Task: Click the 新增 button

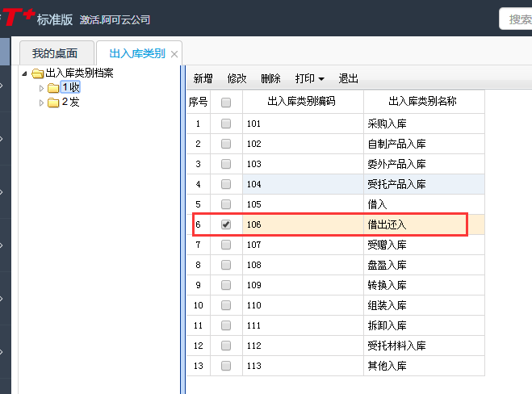Action: pyautogui.click(x=203, y=79)
